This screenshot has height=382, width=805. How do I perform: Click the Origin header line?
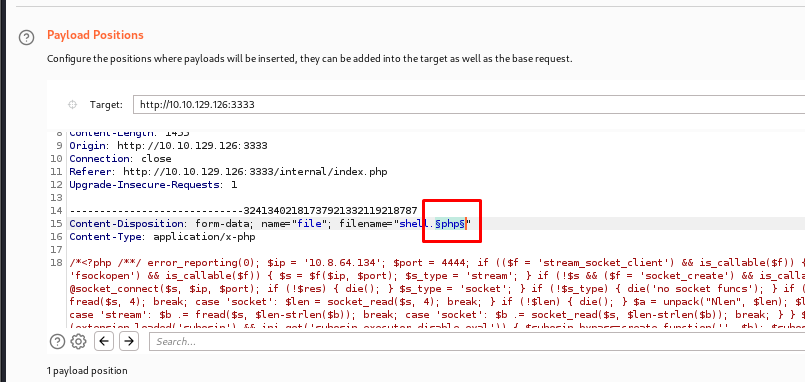tap(168, 146)
